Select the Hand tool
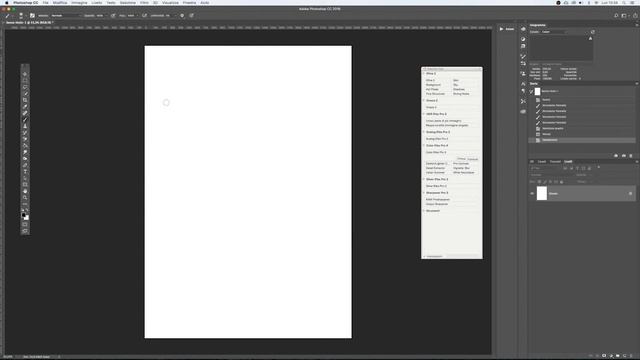The height and width of the screenshot is (360, 640). pyautogui.click(x=25, y=191)
